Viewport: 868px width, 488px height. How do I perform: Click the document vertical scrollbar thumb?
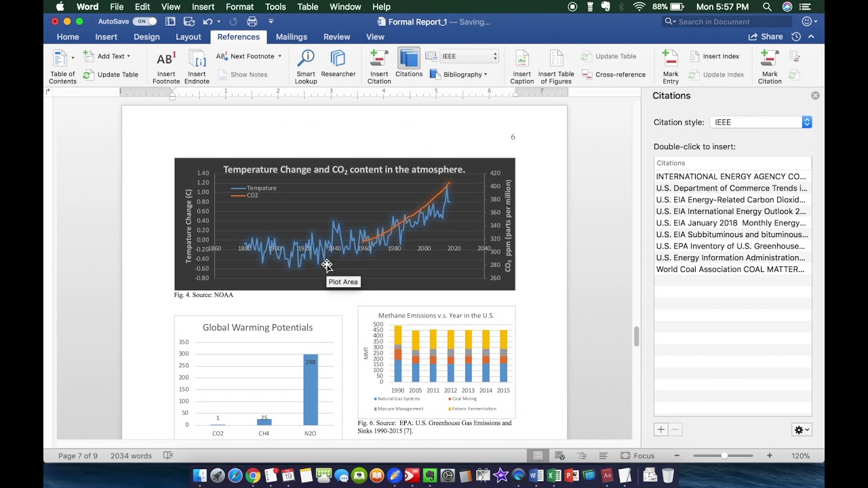click(x=637, y=336)
